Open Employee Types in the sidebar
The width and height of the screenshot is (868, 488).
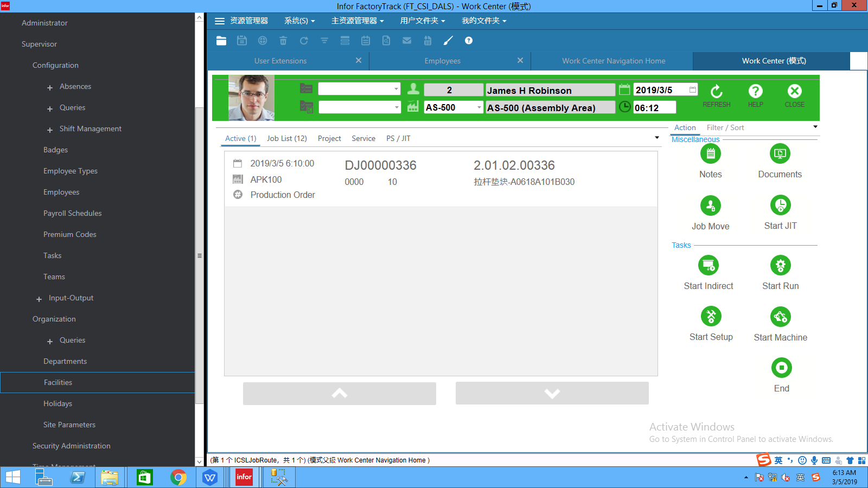tap(71, 171)
